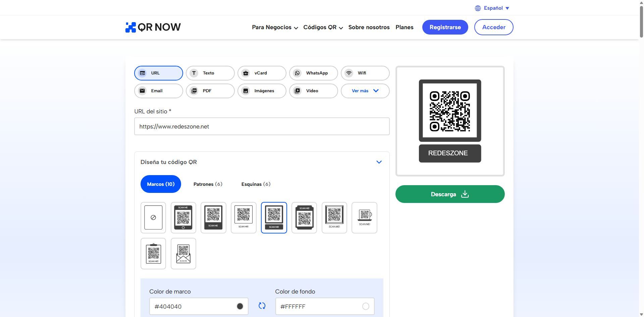Pick the WhatsApp QR type
The image size is (644, 317).
(x=313, y=73)
